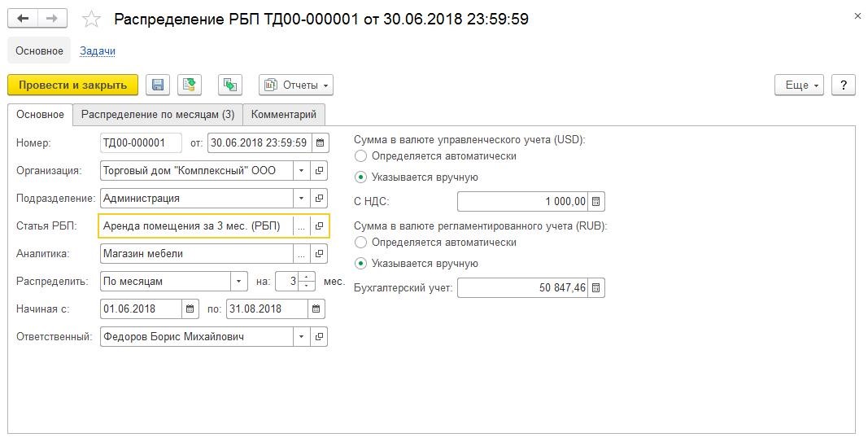The width and height of the screenshot is (868, 442).
Task: Open the Организация record icon
Action: tap(319, 171)
